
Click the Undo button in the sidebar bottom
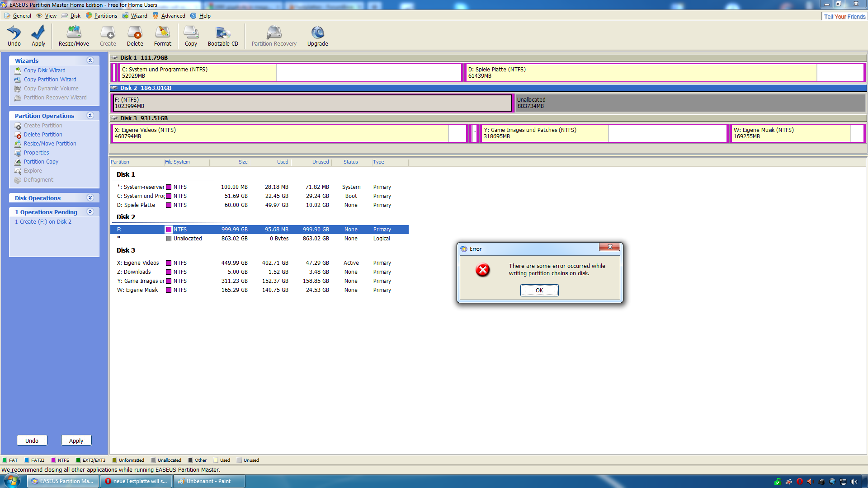(32, 441)
